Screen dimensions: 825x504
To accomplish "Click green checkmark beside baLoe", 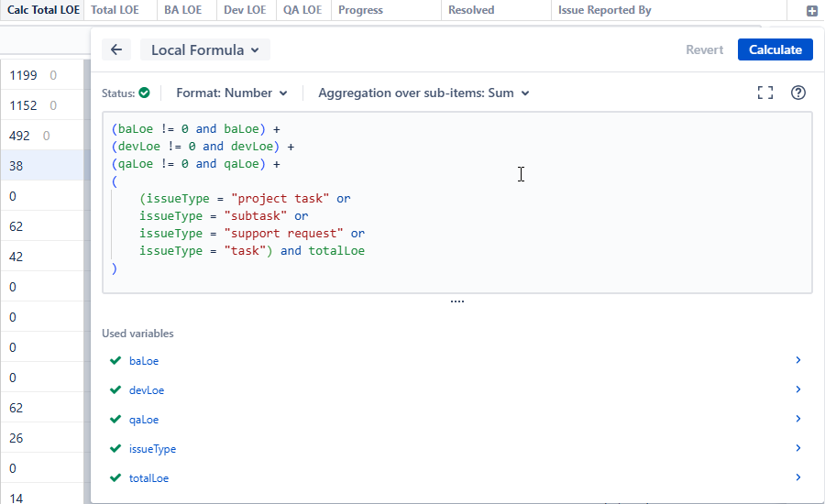I will tap(115, 361).
